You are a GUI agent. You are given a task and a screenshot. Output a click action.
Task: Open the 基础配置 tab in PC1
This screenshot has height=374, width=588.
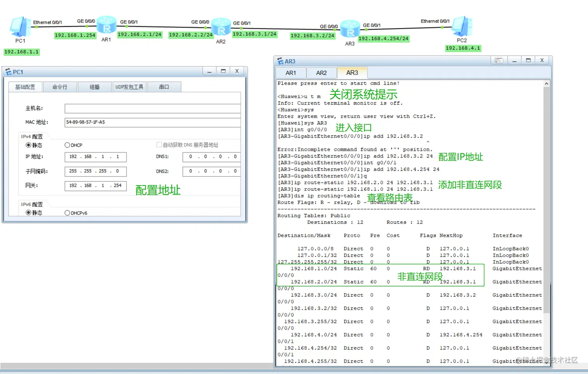click(25, 87)
